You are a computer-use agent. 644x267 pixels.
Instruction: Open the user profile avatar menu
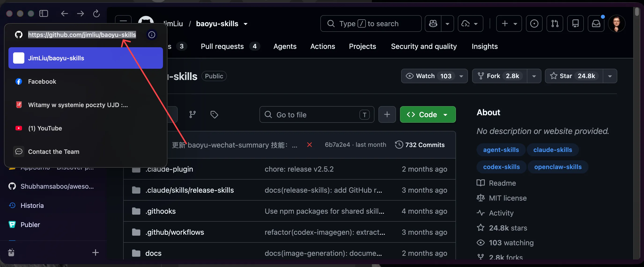point(617,24)
